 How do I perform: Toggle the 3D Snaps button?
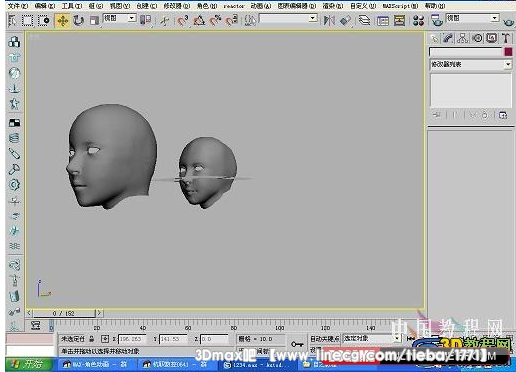pyautogui.click(x=182, y=20)
